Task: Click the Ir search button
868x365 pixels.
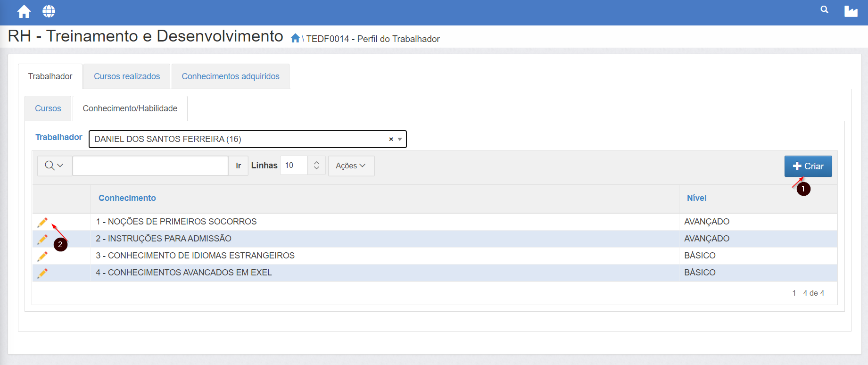Action: point(238,166)
